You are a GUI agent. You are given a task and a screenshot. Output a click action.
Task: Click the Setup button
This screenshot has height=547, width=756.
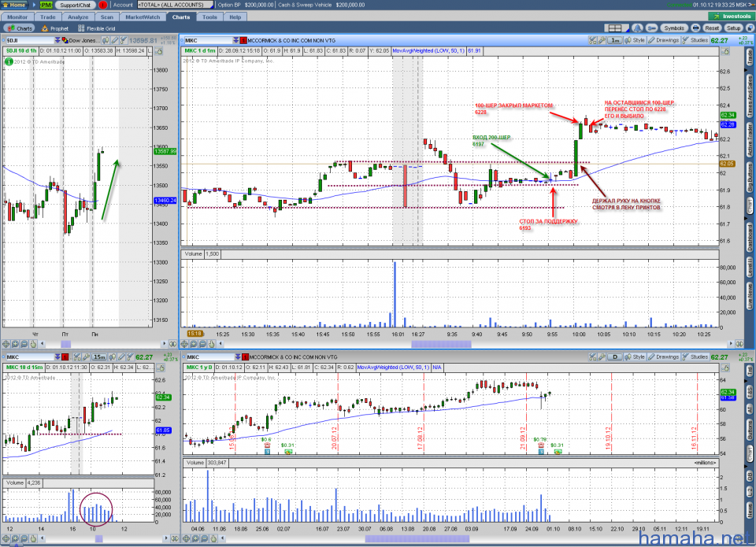click(x=733, y=28)
